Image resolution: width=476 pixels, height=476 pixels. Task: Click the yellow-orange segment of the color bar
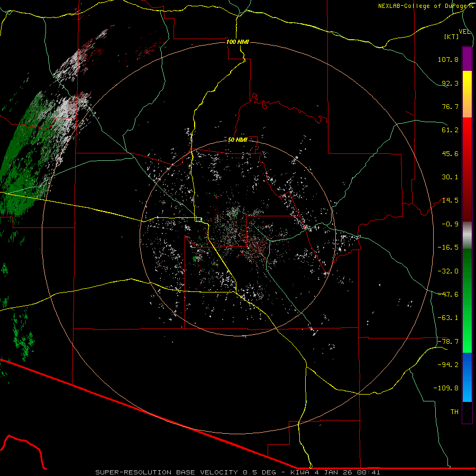[467, 94]
